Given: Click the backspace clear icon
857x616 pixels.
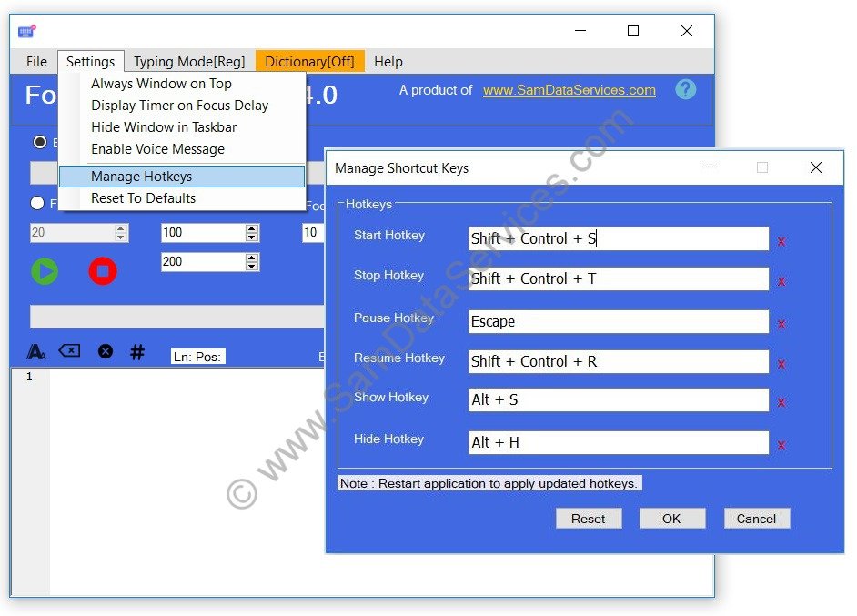Looking at the screenshot, I should point(69,352).
